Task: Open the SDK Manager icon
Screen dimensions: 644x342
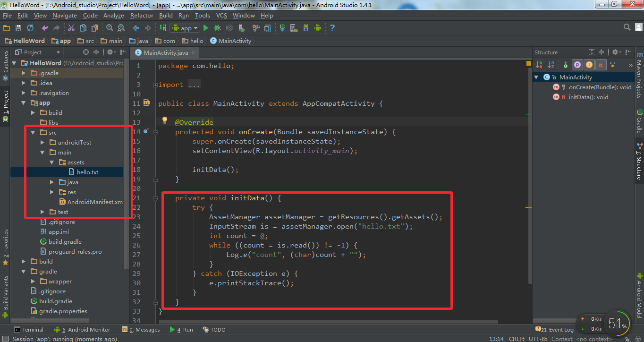Action: [305, 28]
